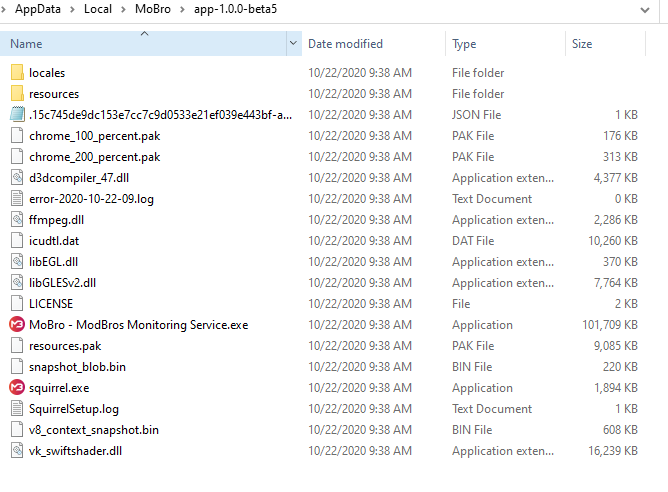668x492 pixels.
Task: Click the resources.pak file icon
Action: pyautogui.click(x=17, y=345)
